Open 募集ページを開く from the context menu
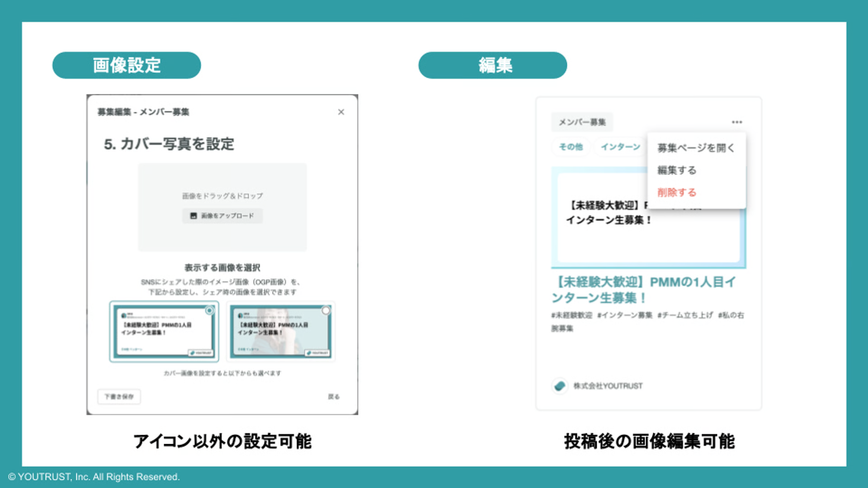The image size is (868, 488). pos(695,148)
